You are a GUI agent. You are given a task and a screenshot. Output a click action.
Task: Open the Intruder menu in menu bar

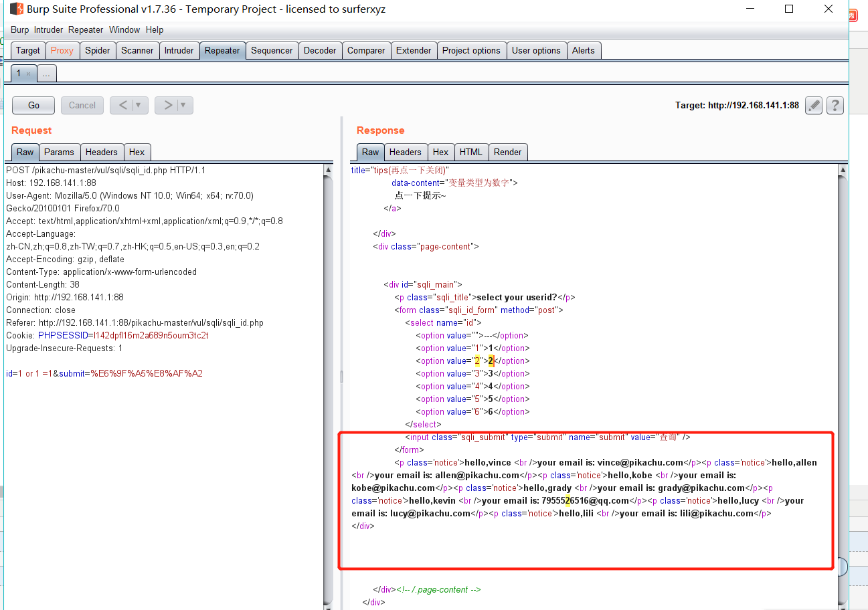point(48,29)
